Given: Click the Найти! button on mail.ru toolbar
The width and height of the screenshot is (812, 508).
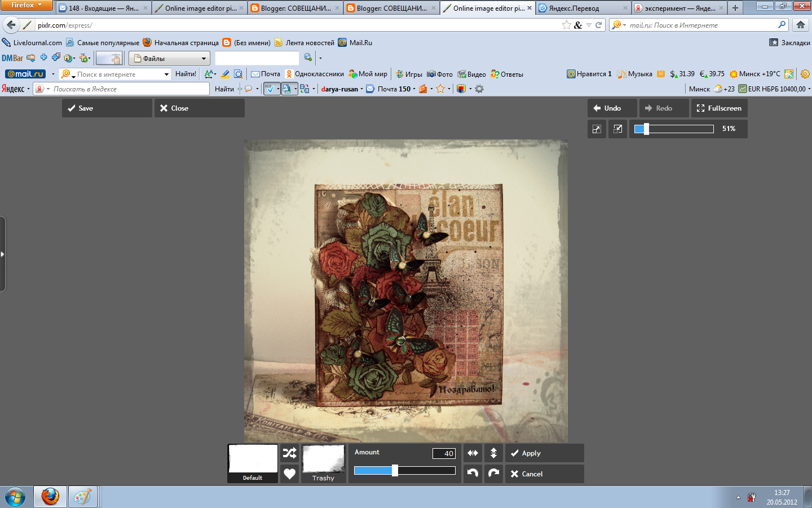Looking at the screenshot, I should point(186,74).
